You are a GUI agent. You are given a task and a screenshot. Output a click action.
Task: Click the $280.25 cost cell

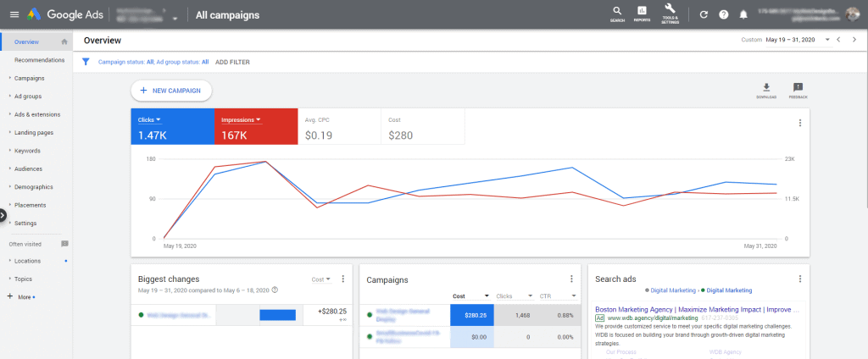[x=472, y=315]
